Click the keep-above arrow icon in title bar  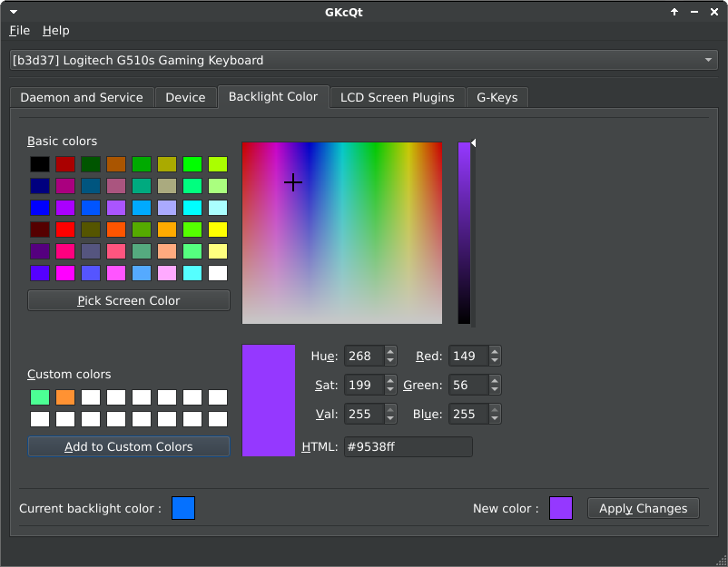(x=674, y=12)
